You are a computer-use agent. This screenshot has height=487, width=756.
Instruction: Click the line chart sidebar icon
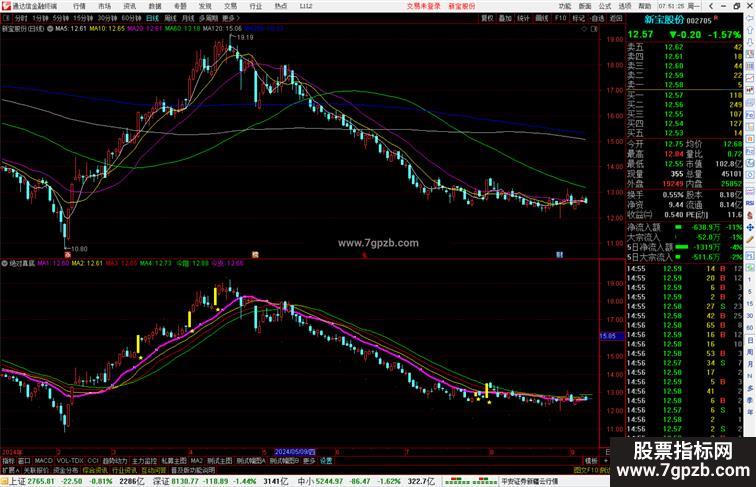click(750, 78)
